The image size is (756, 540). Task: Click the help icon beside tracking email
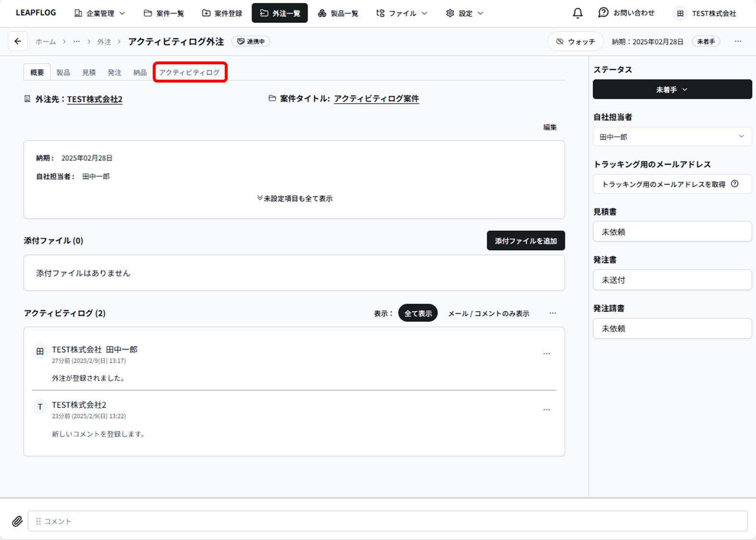[734, 184]
